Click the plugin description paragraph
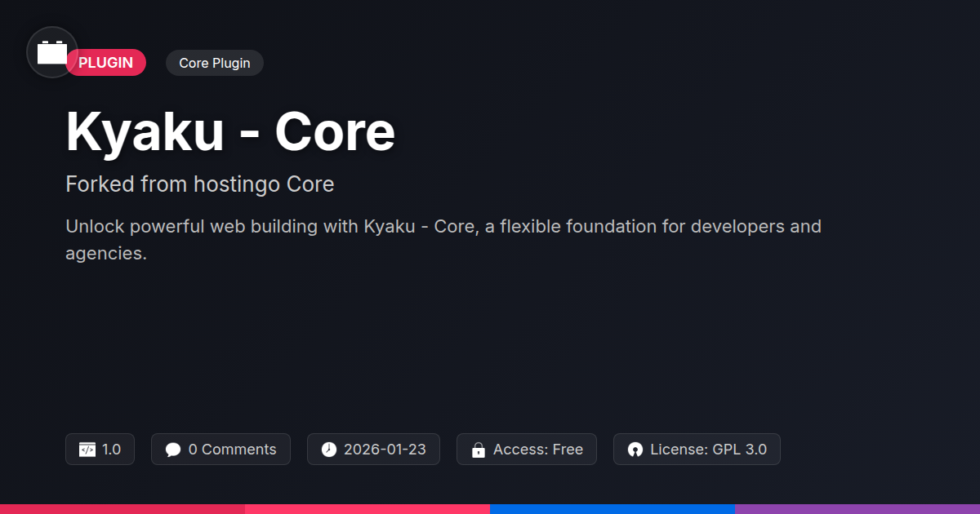980x514 pixels. (x=443, y=239)
